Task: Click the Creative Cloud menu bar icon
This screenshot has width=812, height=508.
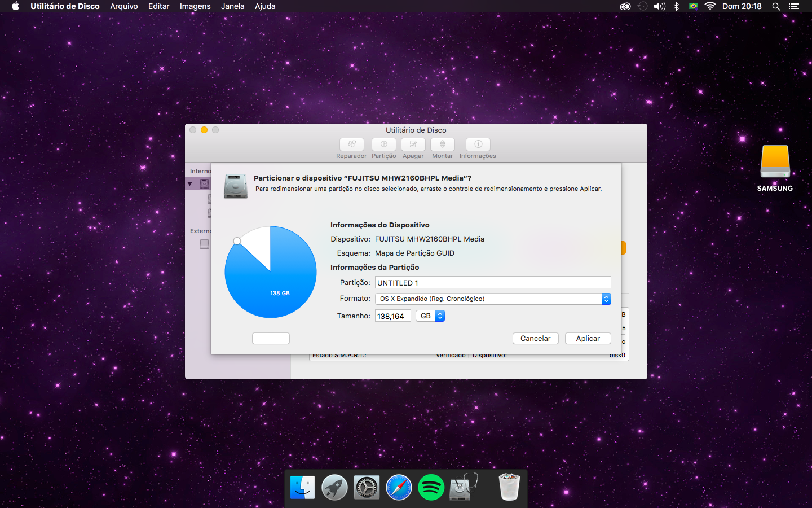Action: tap(625, 6)
